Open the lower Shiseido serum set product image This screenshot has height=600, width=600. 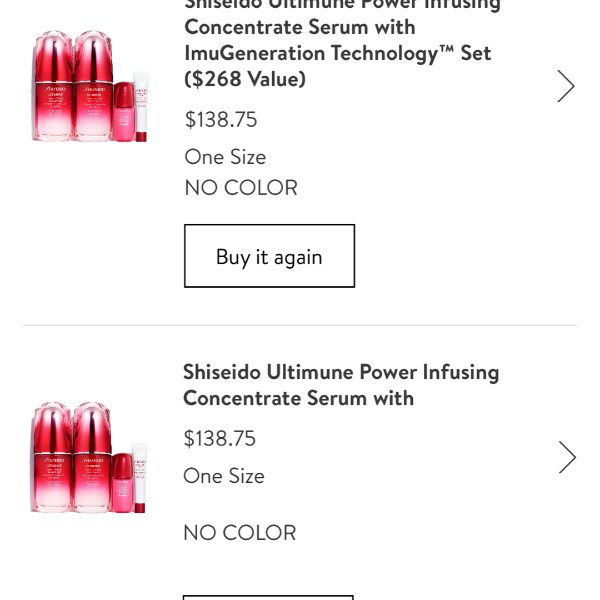point(89,457)
